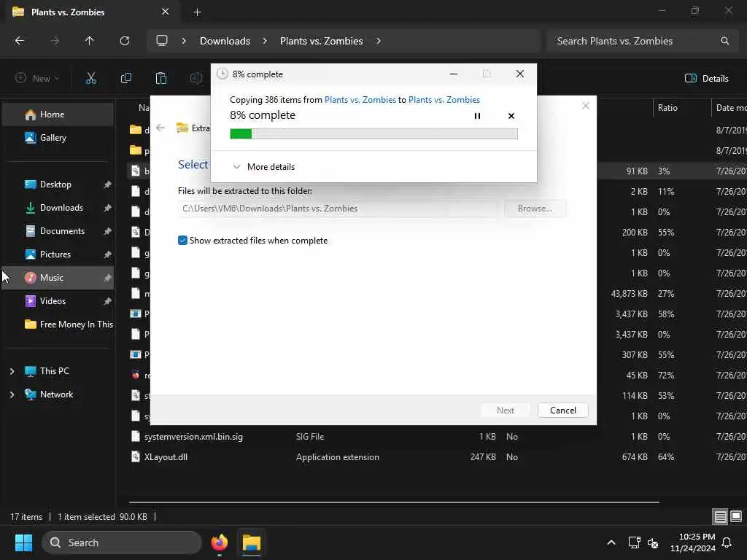The height and width of the screenshot is (560, 747).
Task: Select Network in the sidebar
Action: (x=56, y=394)
